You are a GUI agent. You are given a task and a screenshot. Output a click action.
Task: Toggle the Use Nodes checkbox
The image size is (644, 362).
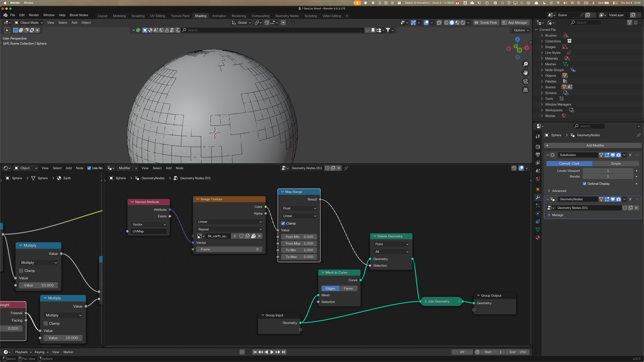(89, 168)
